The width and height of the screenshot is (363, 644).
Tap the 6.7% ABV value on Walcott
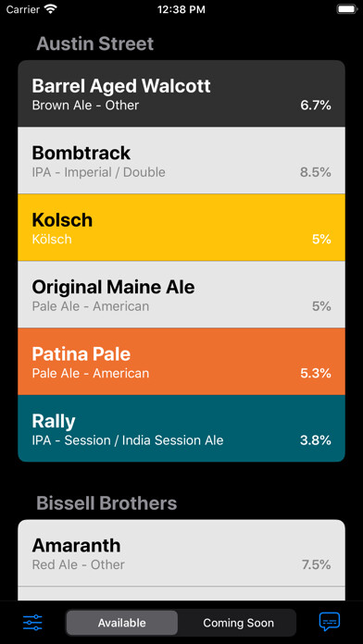point(316,105)
